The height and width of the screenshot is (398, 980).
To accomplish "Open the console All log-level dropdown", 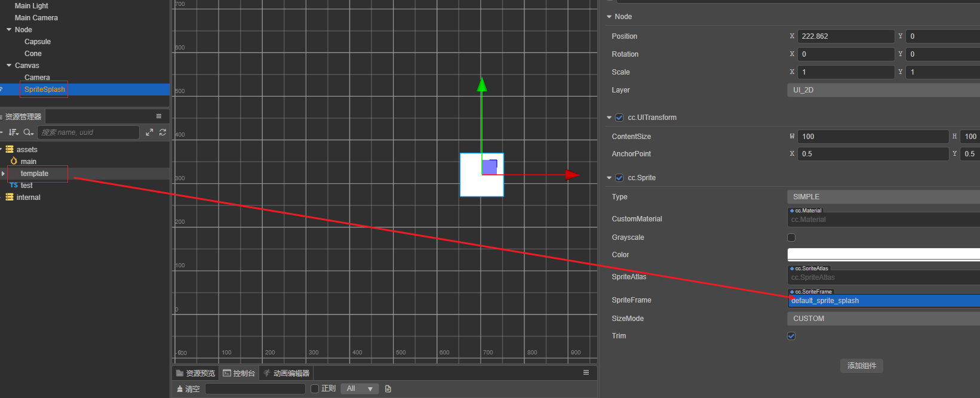I will click(x=360, y=389).
